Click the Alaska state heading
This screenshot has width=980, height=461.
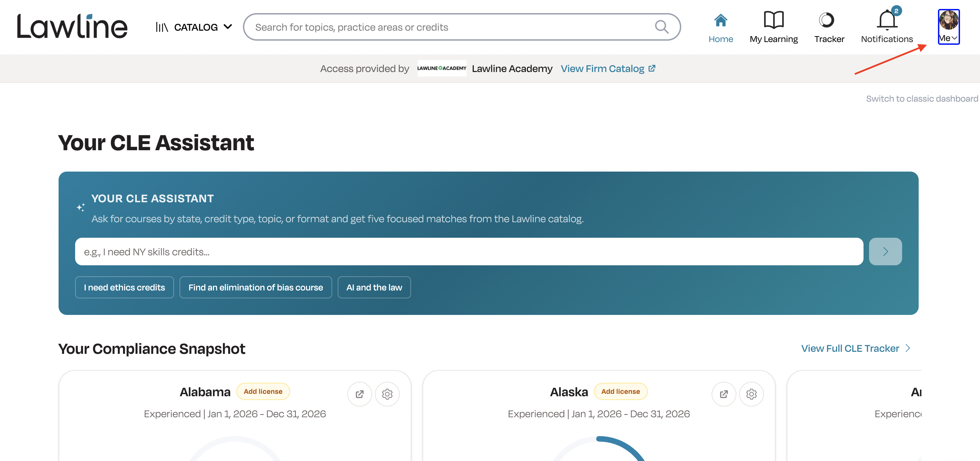(x=569, y=392)
